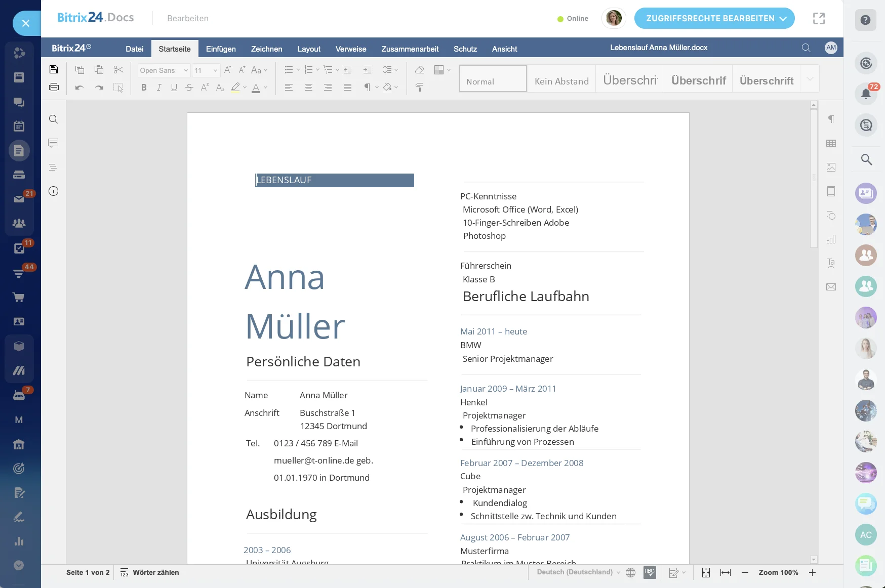Open paragraph settings in the right sidebar

pos(831,119)
